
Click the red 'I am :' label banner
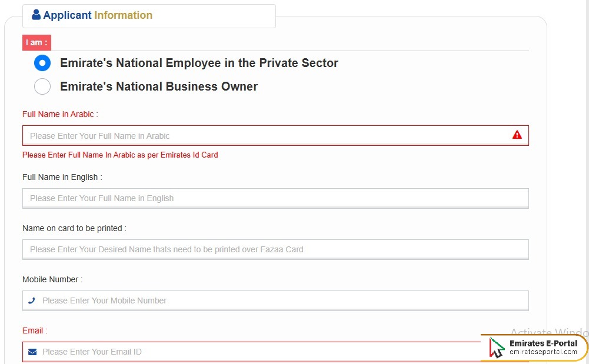(36, 42)
